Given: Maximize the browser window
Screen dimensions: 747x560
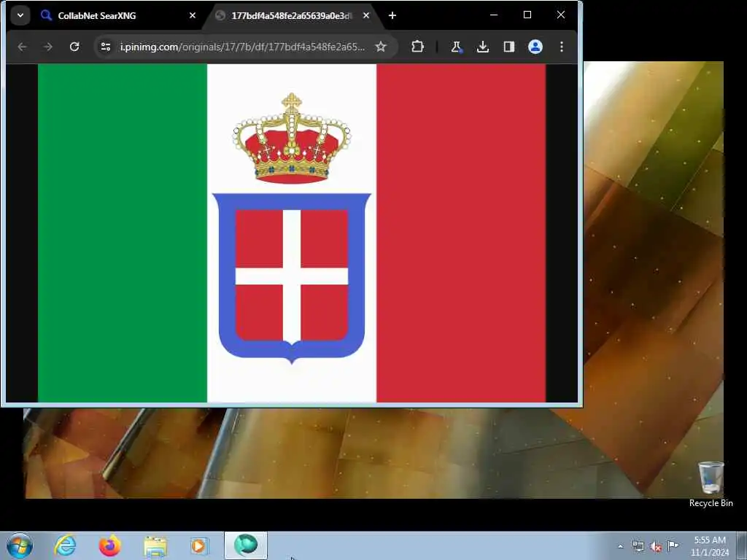Looking at the screenshot, I should [527, 15].
